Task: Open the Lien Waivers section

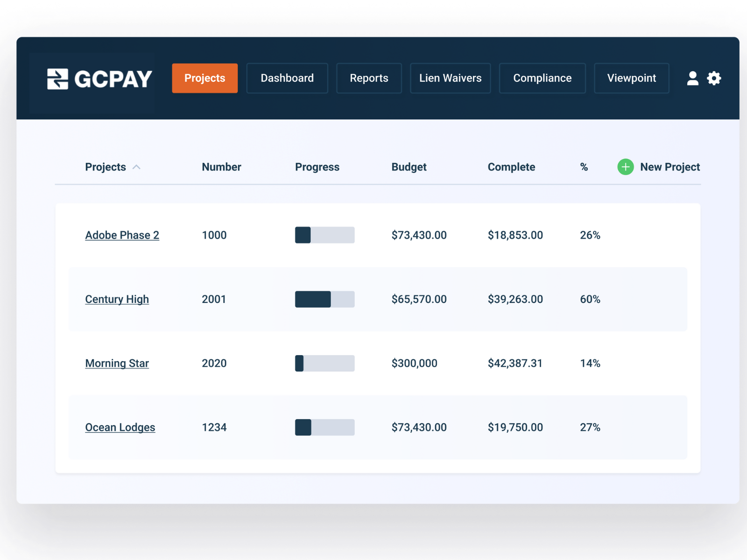Action: pos(450,78)
